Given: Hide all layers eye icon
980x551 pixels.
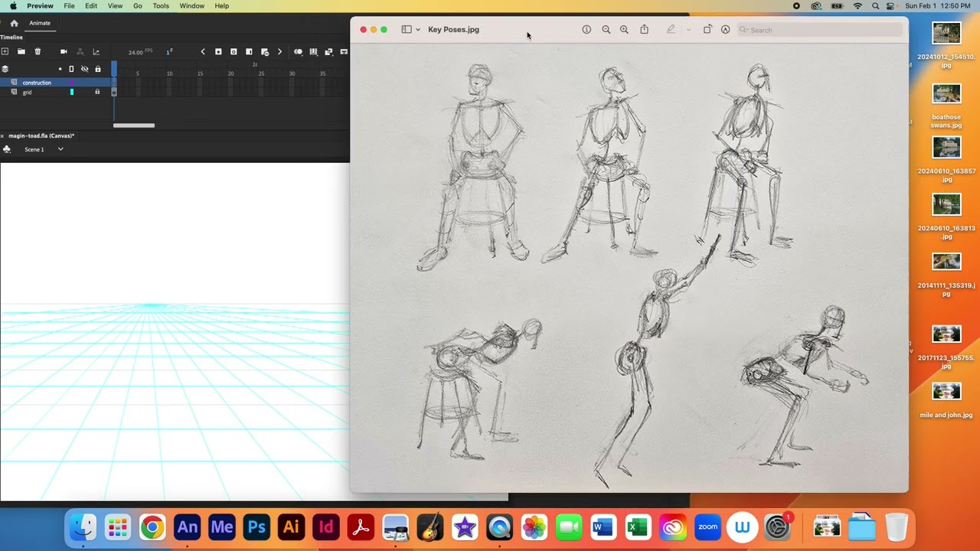Looking at the screenshot, I should pyautogui.click(x=84, y=69).
